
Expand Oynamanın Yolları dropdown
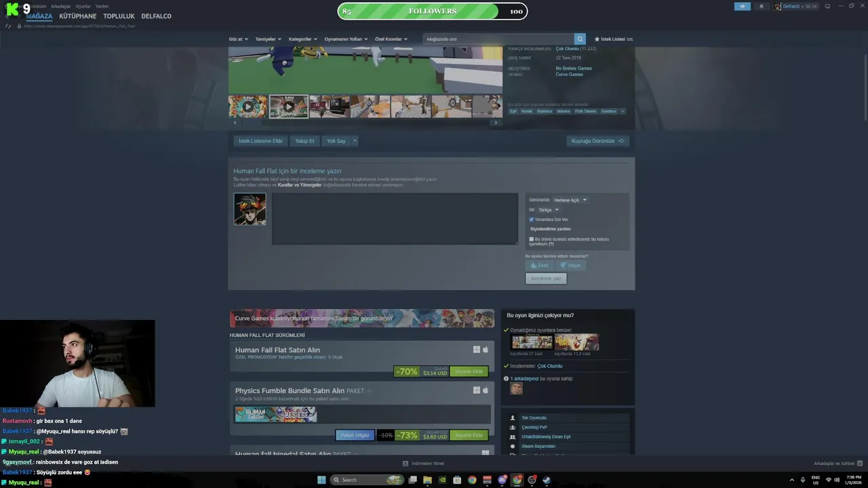[346, 39]
